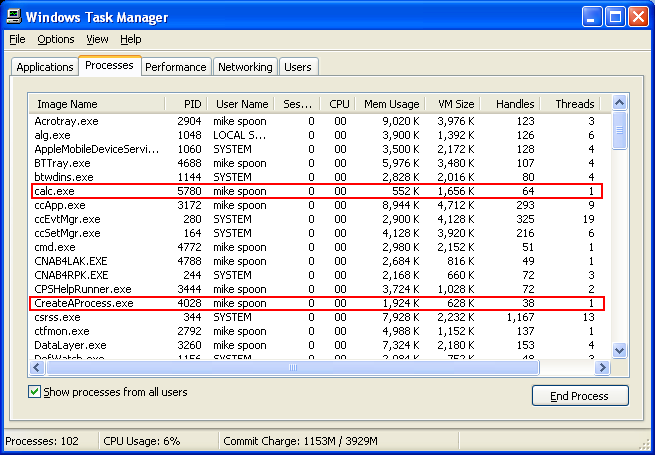Sort by PID column header
This screenshot has width=655, height=455.
coord(185,104)
